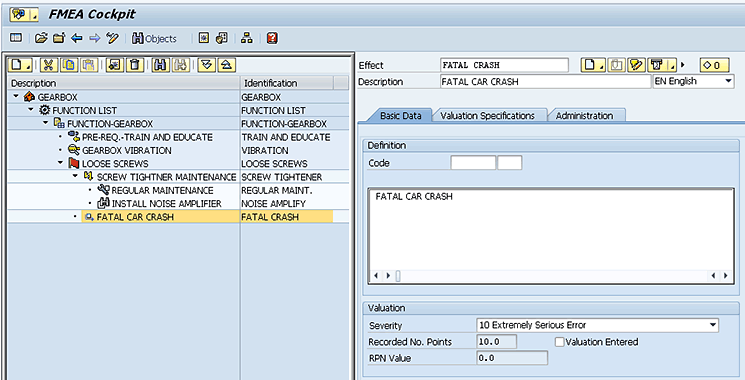Viewport: 745px width, 380px height.
Task: Collapse the FUNCTION-GEARBOX node
Action: [x=46, y=123]
